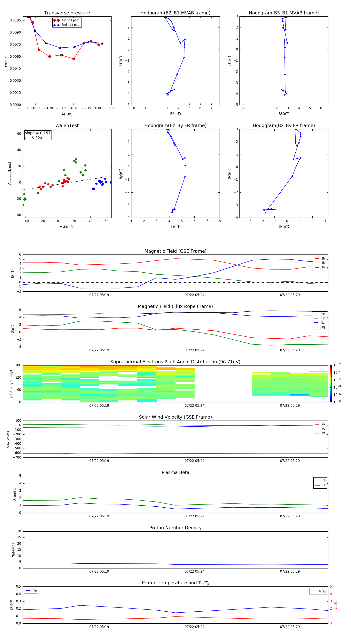Click the 'Magnetic Field (GSE Frame)' title
This screenshot has height=644, width=351.
[x=175, y=251]
